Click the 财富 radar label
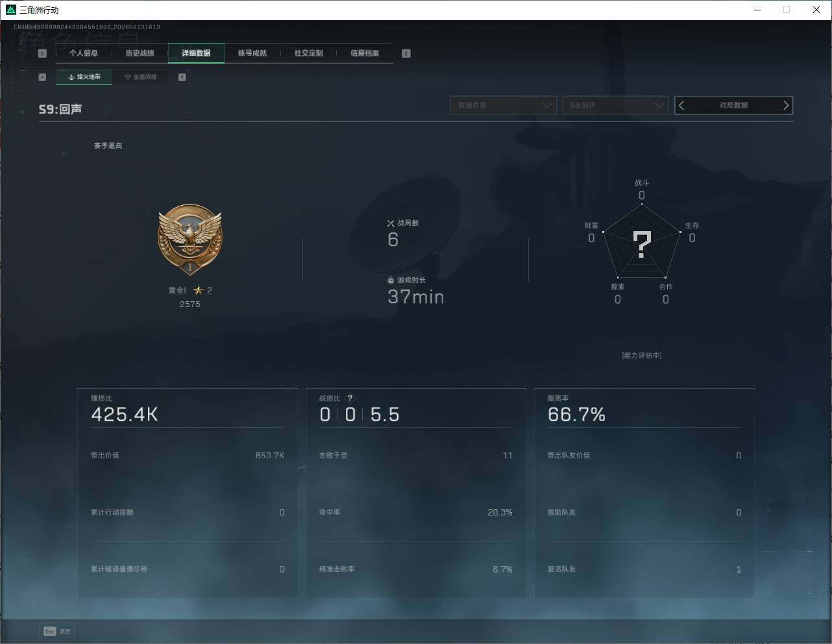Viewport: 832px width, 644px height. pyautogui.click(x=591, y=225)
